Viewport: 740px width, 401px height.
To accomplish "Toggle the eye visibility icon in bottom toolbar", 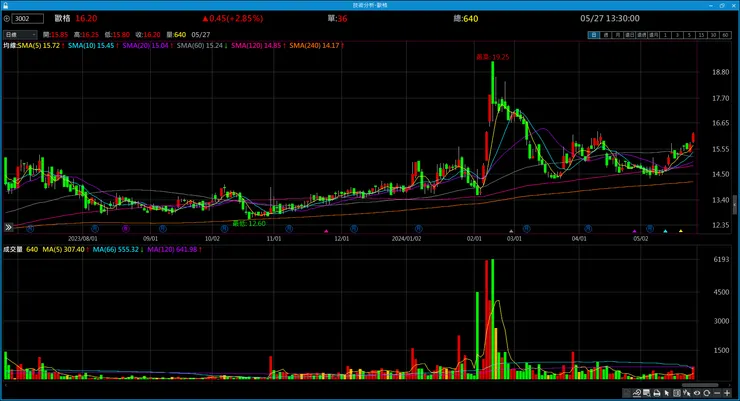I will click(x=697, y=393).
